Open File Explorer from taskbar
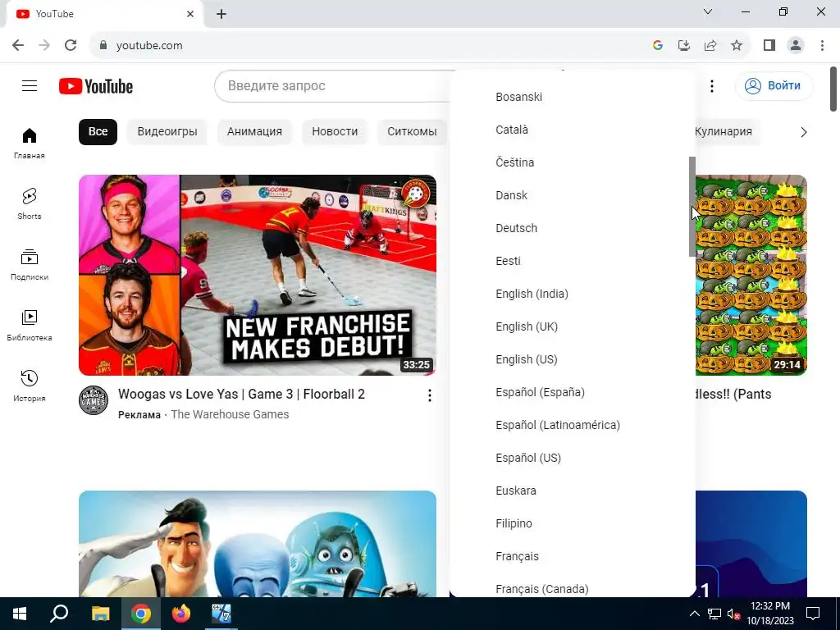The height and width of the screenshot is (630, 840). pos(100,614)
